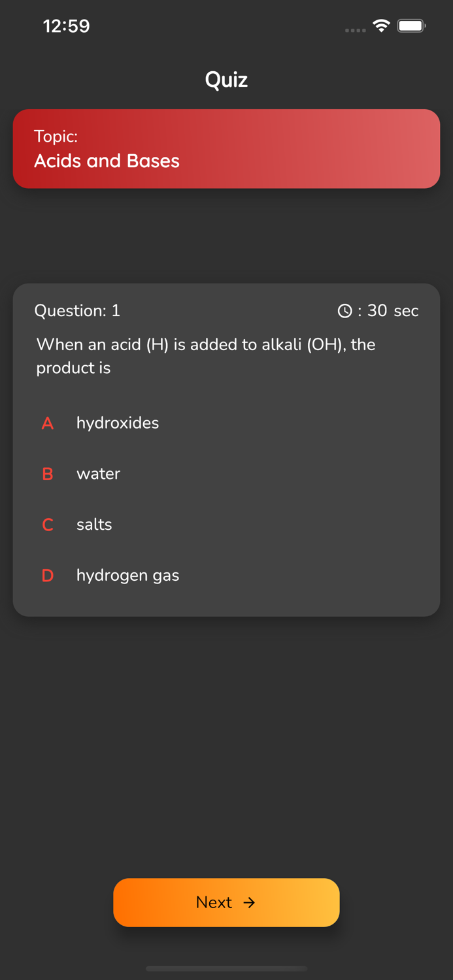Select answer option 'salts'
The height and width of the screenshot is (980, 453).
pos(94,525)
